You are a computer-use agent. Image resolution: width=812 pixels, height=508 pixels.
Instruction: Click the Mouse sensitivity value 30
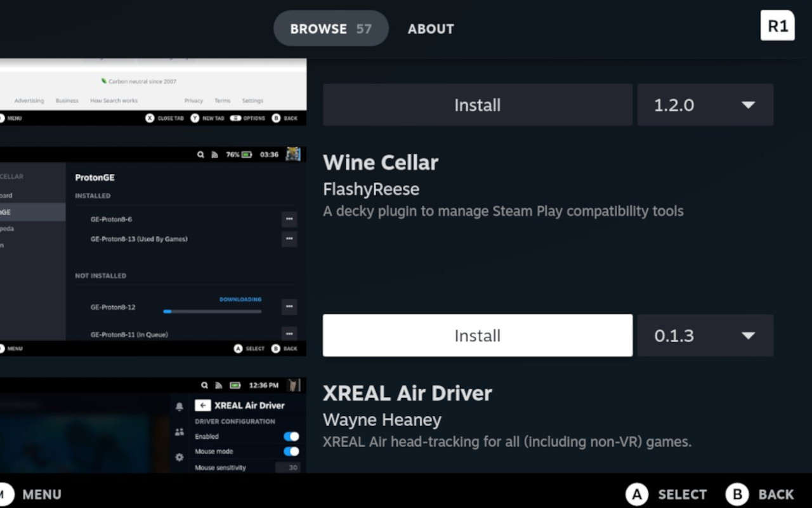[x=287, y=468]
